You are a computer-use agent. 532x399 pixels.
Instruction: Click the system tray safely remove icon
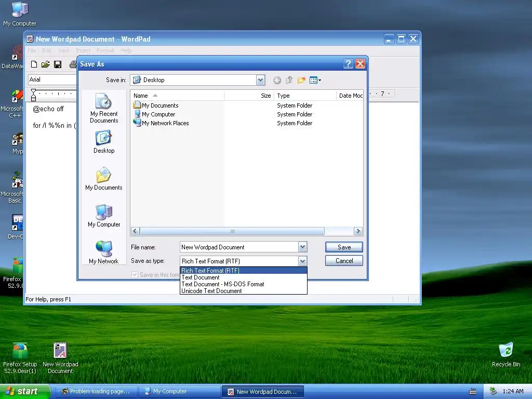493,391
